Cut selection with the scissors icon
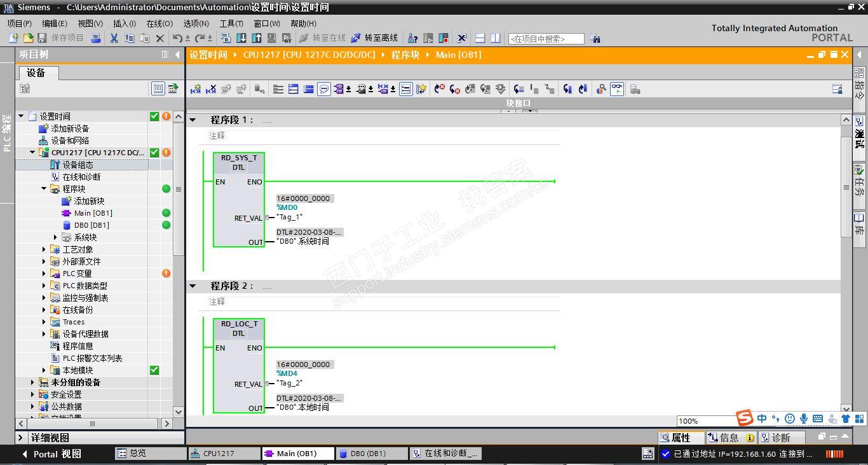The width and height of the screenshot is (868, 465). pyautogui.click(x=114, y=38)
